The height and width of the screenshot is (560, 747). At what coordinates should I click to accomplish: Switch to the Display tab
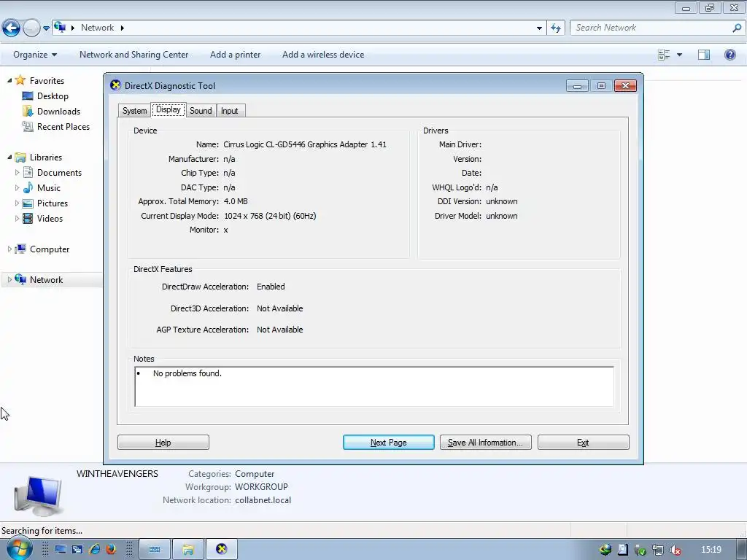(169, 109)
